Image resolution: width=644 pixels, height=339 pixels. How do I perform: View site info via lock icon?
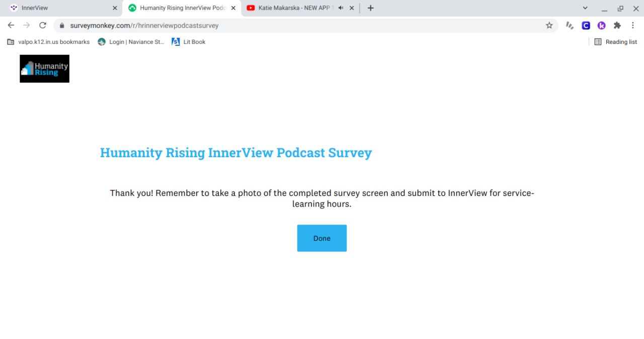click(x=62, y=25)
